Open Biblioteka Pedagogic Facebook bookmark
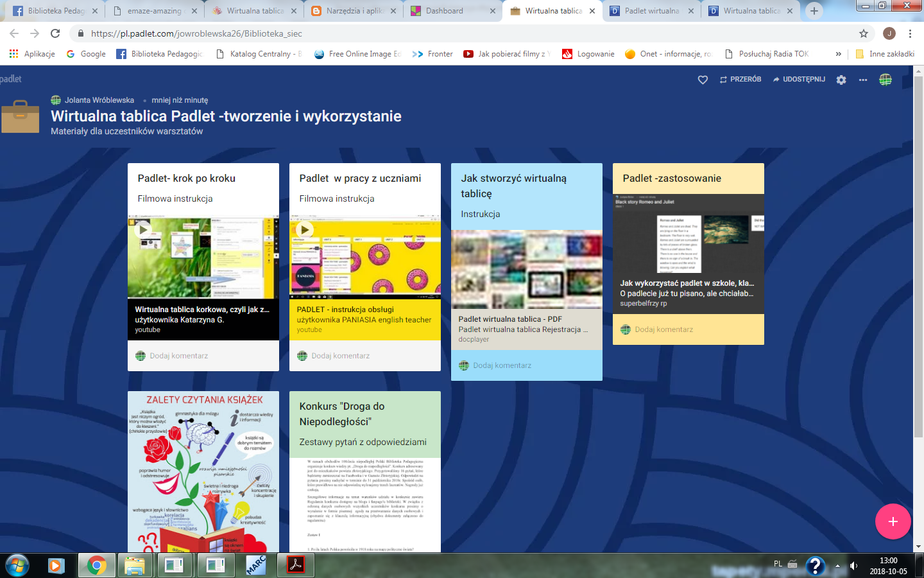The image size is (924, 578). [159, 54]
